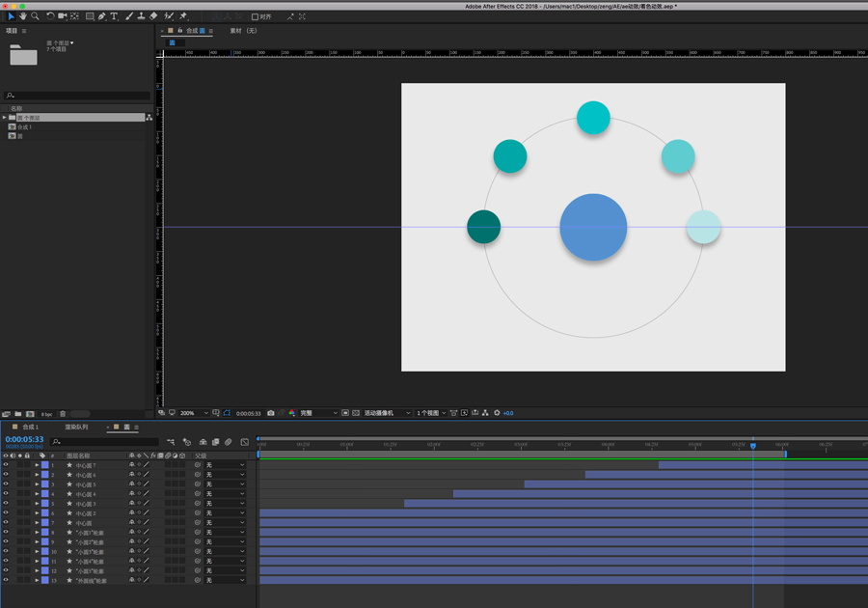This screenshot has height=608, width=868.
Task: Select the Brush tool
Action: pos(129,16)
